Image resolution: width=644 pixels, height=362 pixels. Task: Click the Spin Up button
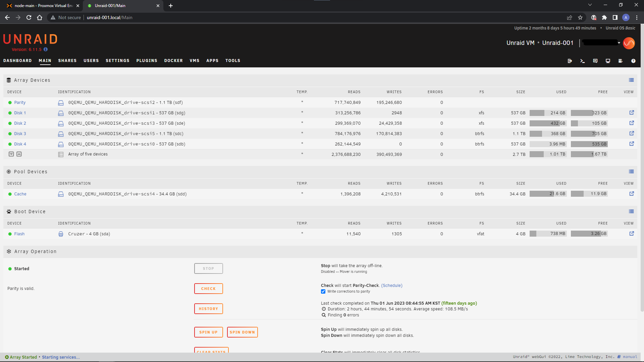[208, 332]
